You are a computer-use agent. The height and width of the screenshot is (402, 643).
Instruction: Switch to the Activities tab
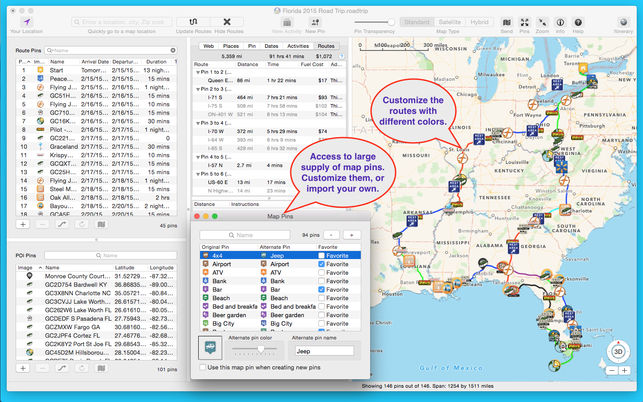(x=297, y=46)
